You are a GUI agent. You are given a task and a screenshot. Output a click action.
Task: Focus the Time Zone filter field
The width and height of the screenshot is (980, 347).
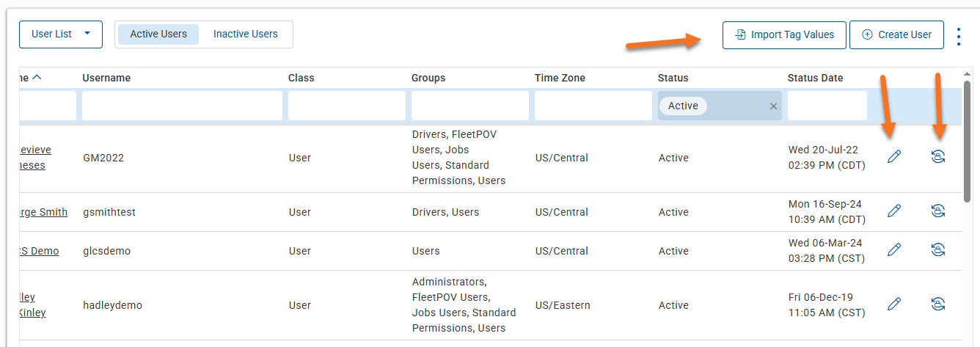click(x=593, y=106)
